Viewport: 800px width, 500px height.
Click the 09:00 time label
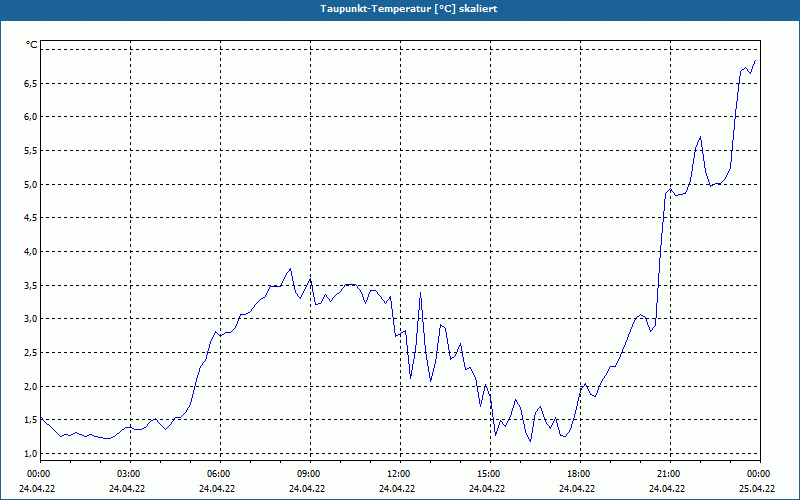(310, 474)
